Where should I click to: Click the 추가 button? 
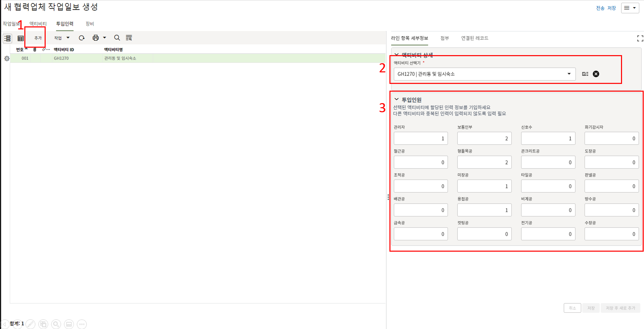coord(38,38)
